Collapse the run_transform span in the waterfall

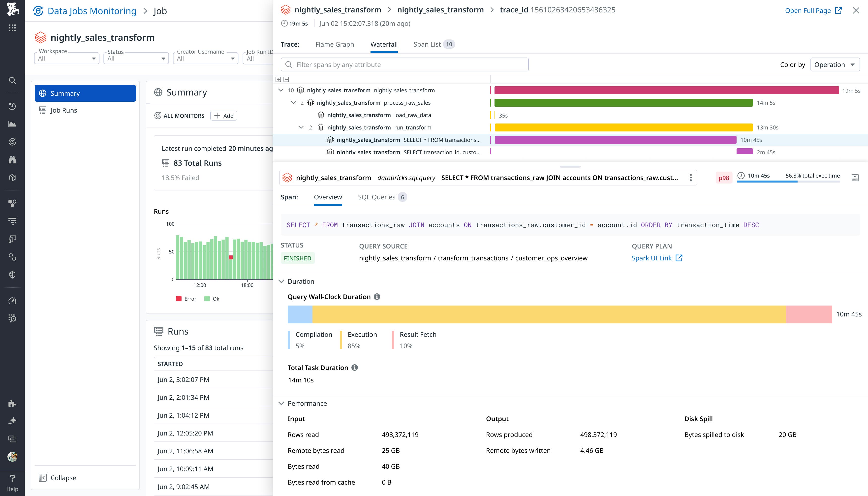pyautogui.click(x=301, y=127)
